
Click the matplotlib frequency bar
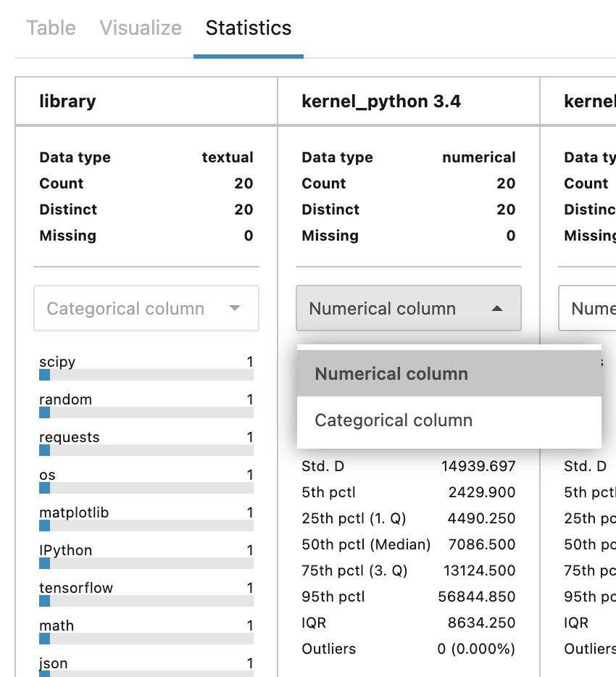[x=146, y=526]
